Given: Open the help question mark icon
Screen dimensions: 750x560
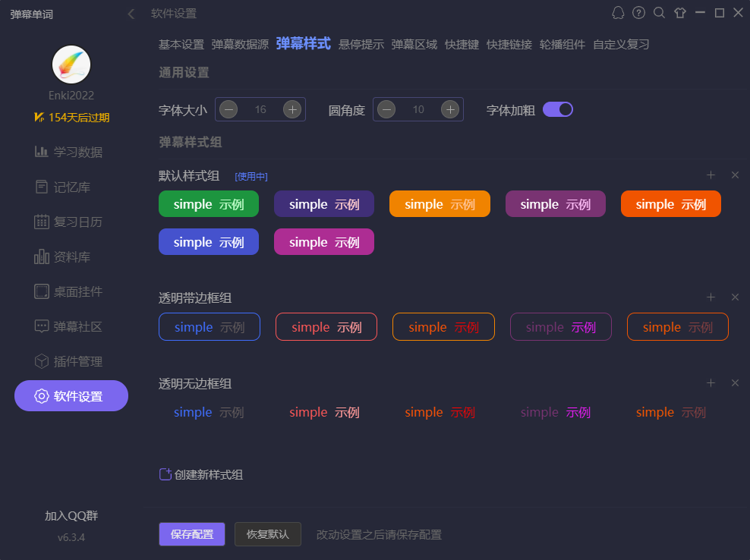Looking at the screenshot, I should pyautogui.click(x=638, y=13).
